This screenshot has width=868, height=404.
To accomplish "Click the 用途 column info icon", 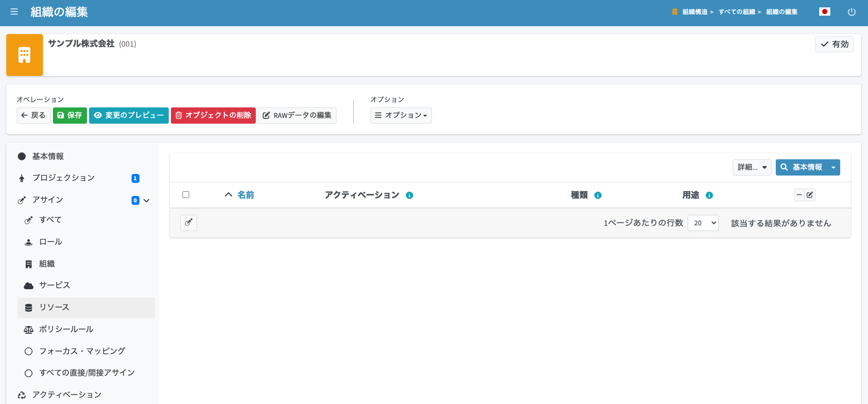I will pos(709,195).
